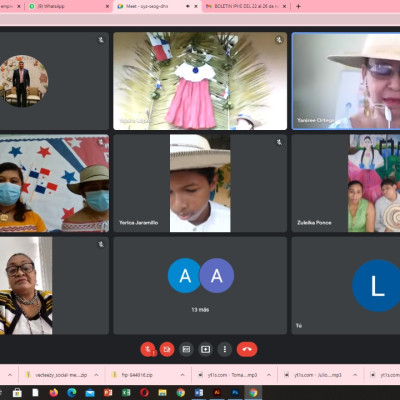Open Firefox from the taskbar
Image resolution: width=400 pixels, height=400 pixels.
click(x=54, y=393)
